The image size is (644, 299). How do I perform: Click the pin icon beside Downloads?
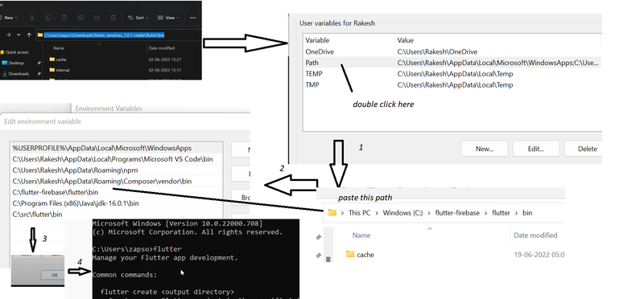(x=39, y=74)
